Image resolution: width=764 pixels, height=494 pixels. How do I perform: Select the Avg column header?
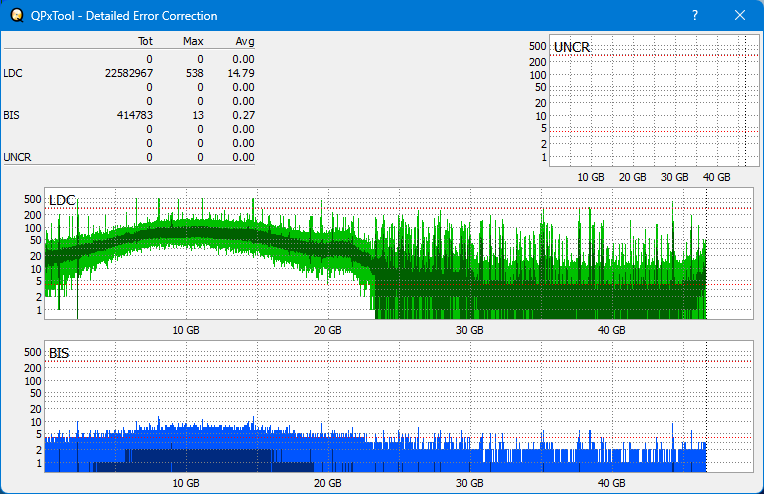(x=244, y=42)
